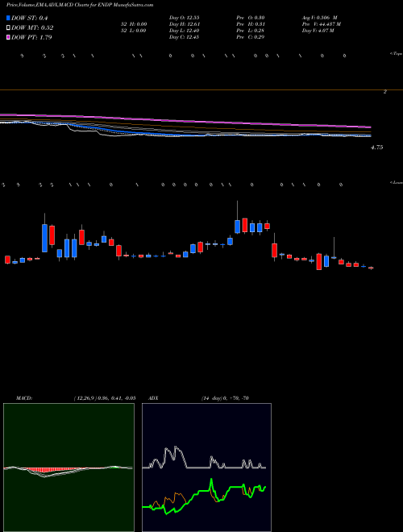Select the 'Day C: 12.45' value
The width and height of the screenshot is (403, 532).
(185, 37)
